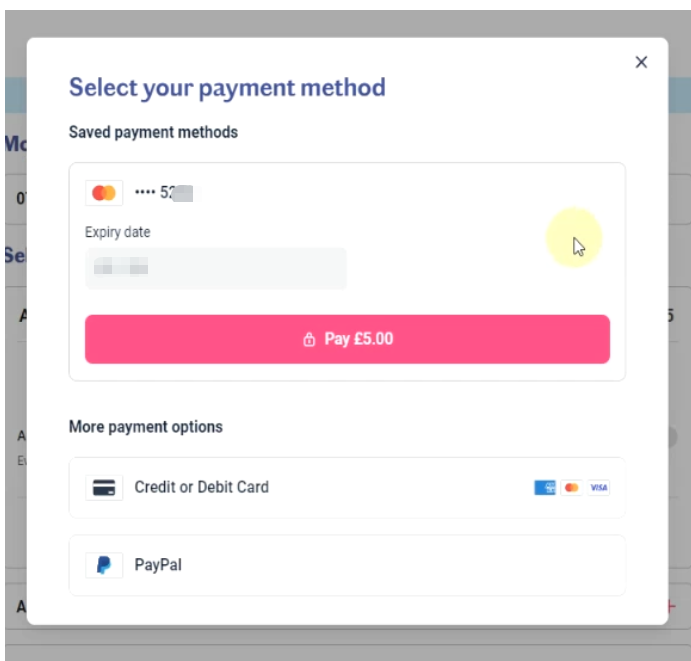Screen dimensions: 691x661
Task: Click the masked card number dots
Action: (x=145, y=192)
